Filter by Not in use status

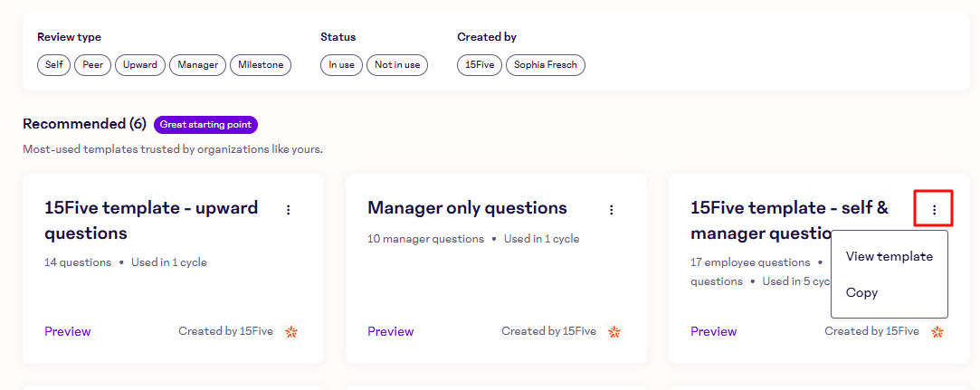point(397,65)
